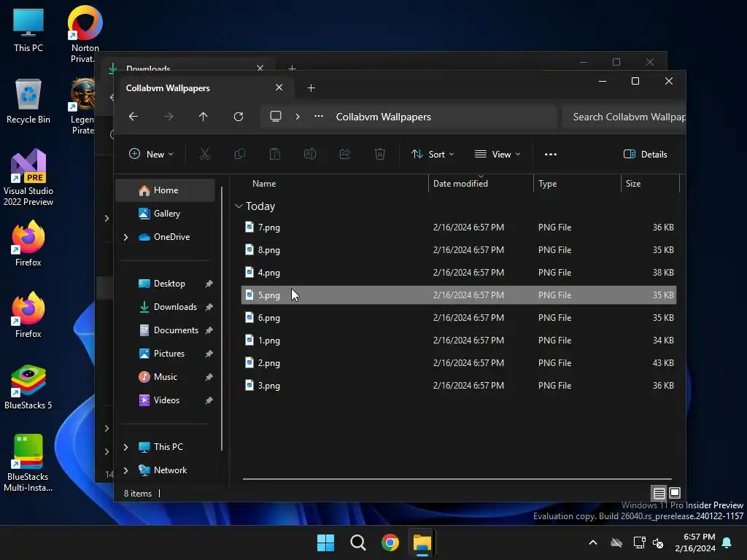Open the See more three-dot toolbar menu
The image size is (747, 560).
551,155
